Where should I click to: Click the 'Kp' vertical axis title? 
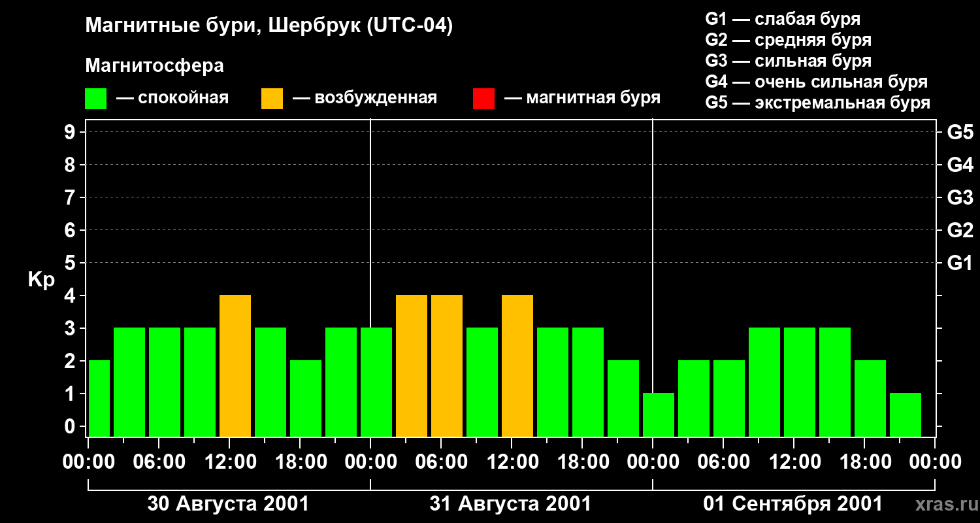[41, 280]
